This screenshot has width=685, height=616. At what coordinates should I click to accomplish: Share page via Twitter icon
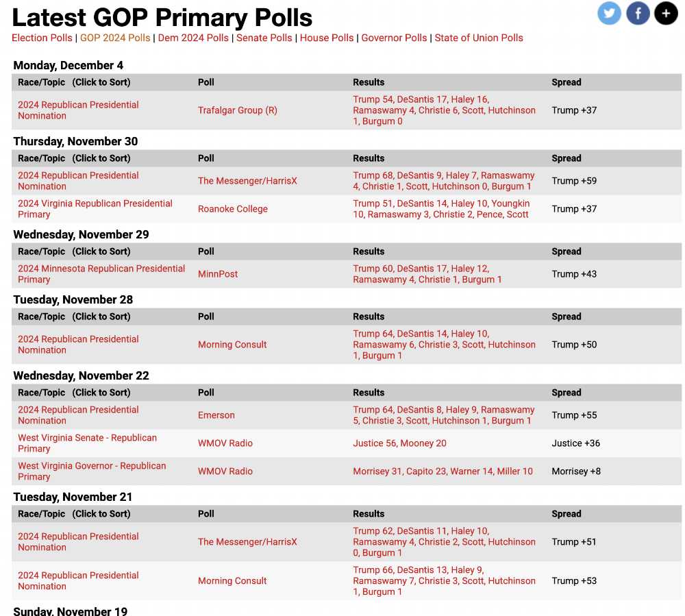click(609, 13)
